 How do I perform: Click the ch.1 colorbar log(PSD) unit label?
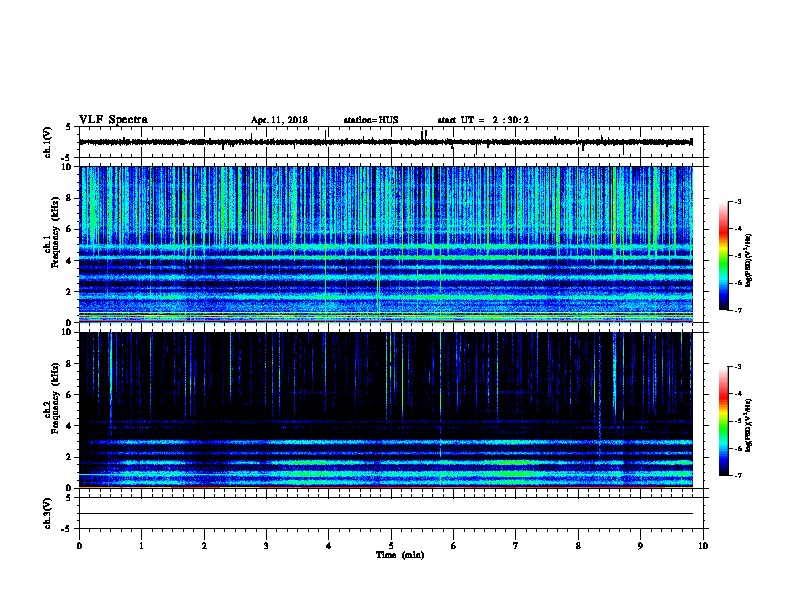pyautogui.click(x=748, y=260)
